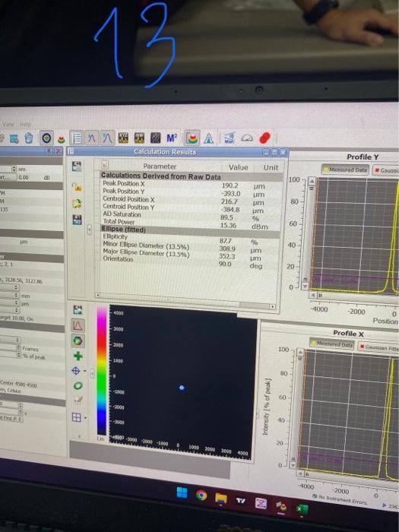Open Google Chrome from the taskbar
Image resolution: width=399 pixels, height=532 pixels.
201,496
